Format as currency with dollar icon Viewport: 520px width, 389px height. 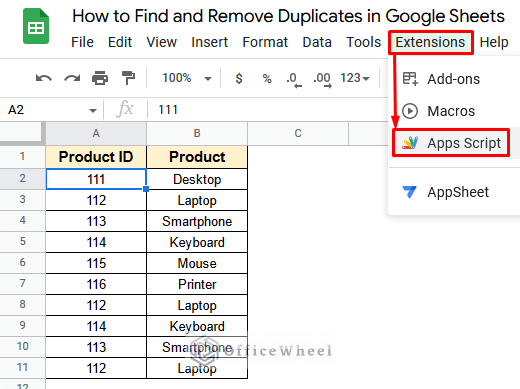239,78
